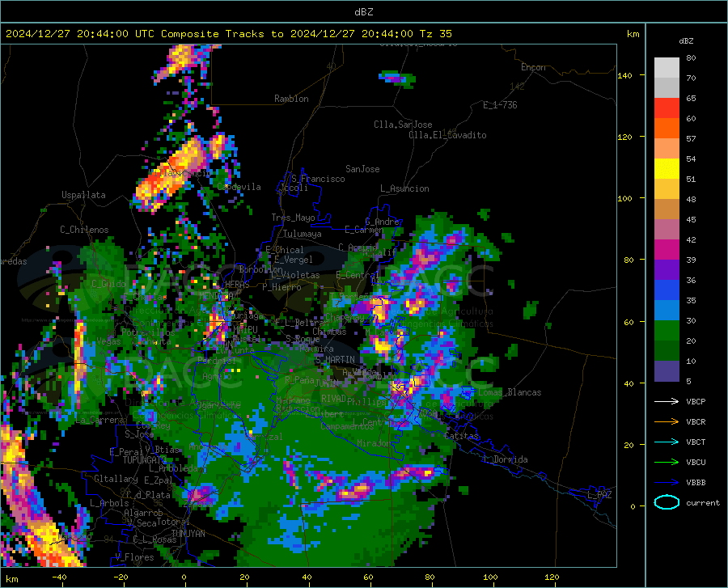This screenshot has height=588, width=728.
Task: Click the 'L_Asuncion' map label
Action: point(404,188)
